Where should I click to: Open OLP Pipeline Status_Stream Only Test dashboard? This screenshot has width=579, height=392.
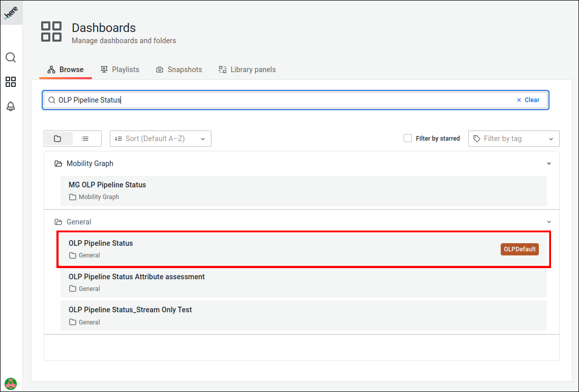click(x=303, y=316)
